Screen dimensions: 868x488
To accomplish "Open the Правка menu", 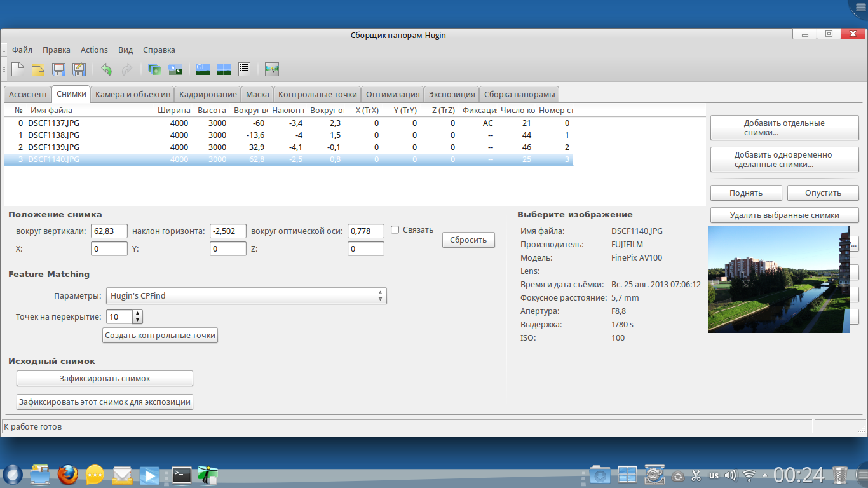I will point(57,50).
